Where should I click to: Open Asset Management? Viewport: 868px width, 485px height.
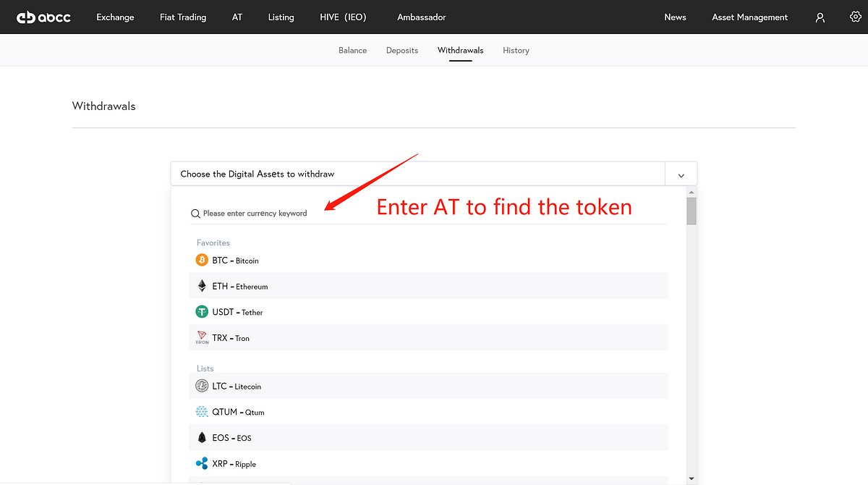750,17
